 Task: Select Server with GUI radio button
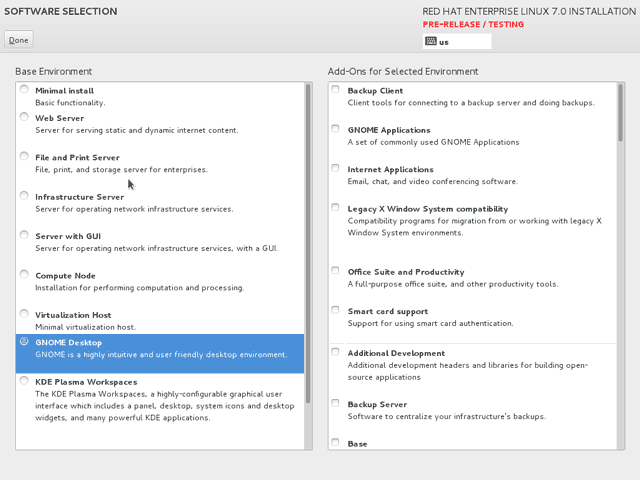pyautogui.click(x=24, y=235)
